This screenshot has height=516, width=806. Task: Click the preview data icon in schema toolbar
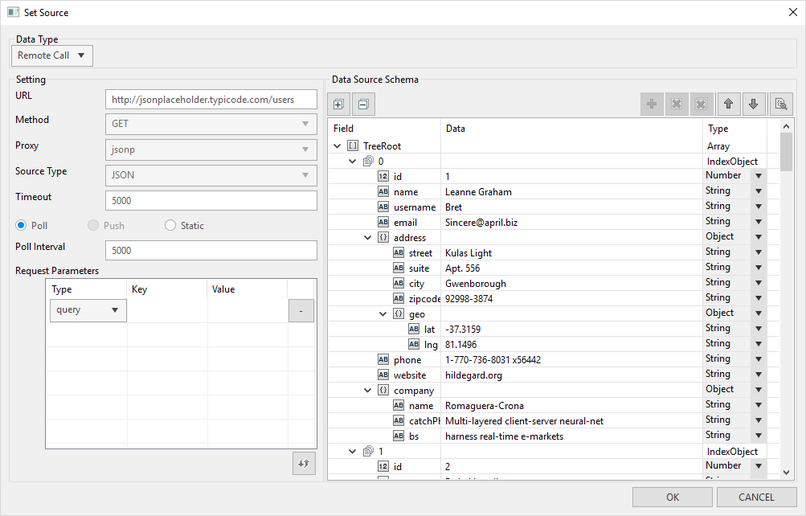point(780,104)
